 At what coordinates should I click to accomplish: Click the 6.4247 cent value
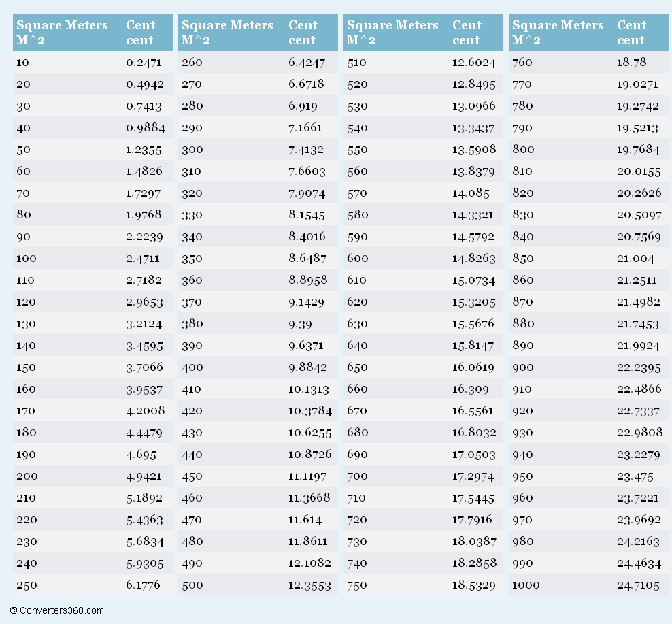pos(307,62)
